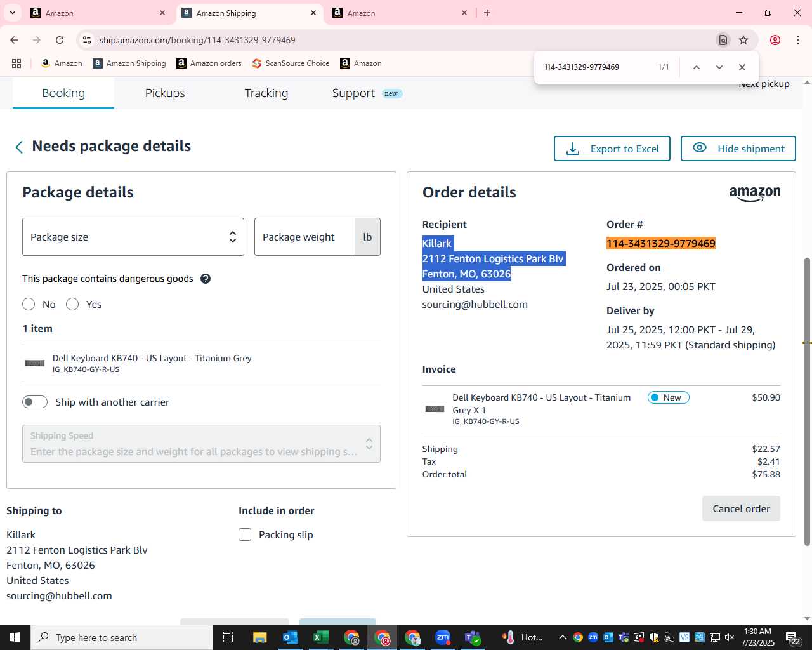
Task: Open Windows Start menu
Action: click(15, 637)
